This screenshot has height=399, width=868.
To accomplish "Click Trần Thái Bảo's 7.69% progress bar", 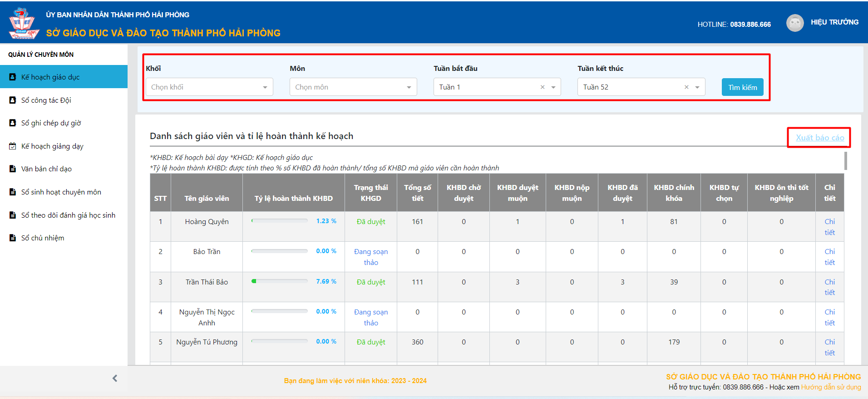I will point(280,281).
